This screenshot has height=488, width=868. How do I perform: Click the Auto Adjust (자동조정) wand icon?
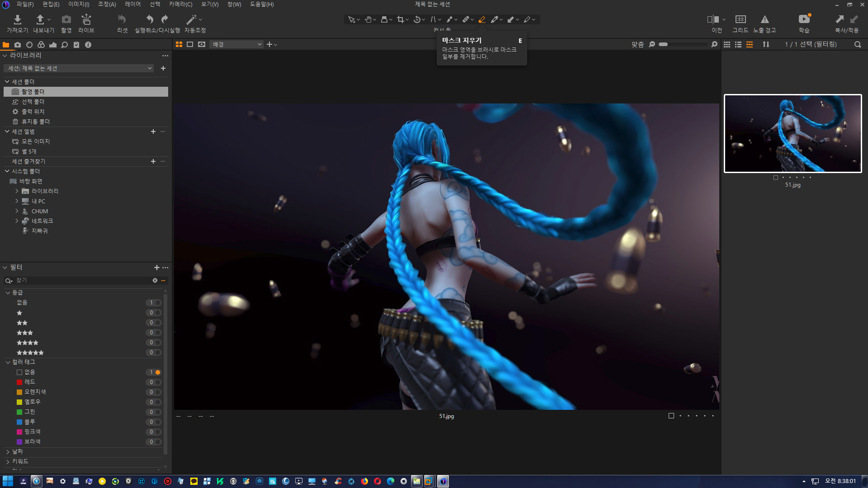point(191,19)
